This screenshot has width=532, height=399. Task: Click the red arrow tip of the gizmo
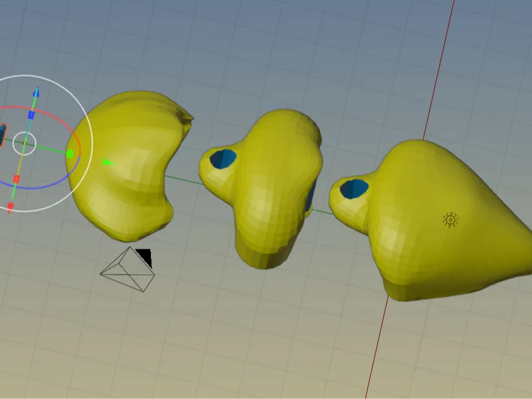(x=10, y=208)
